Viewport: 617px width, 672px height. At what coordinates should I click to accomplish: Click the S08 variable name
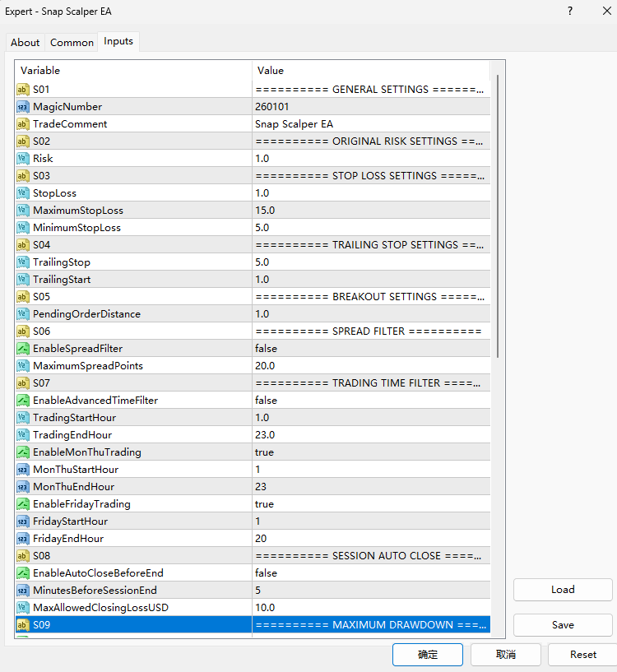point(42,556)
